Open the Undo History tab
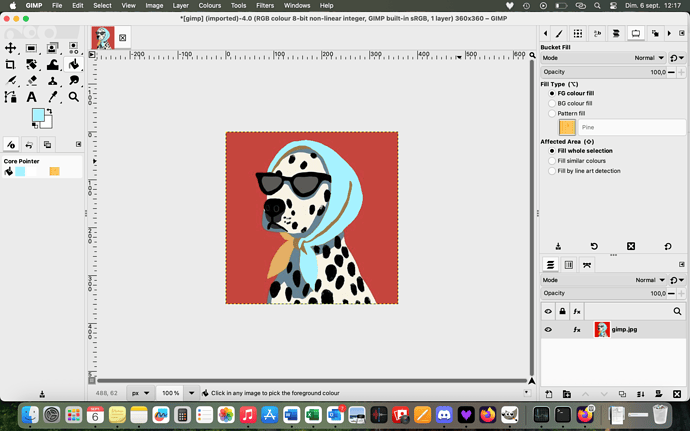This screenshot has width=690, height=431. (29, 144)
